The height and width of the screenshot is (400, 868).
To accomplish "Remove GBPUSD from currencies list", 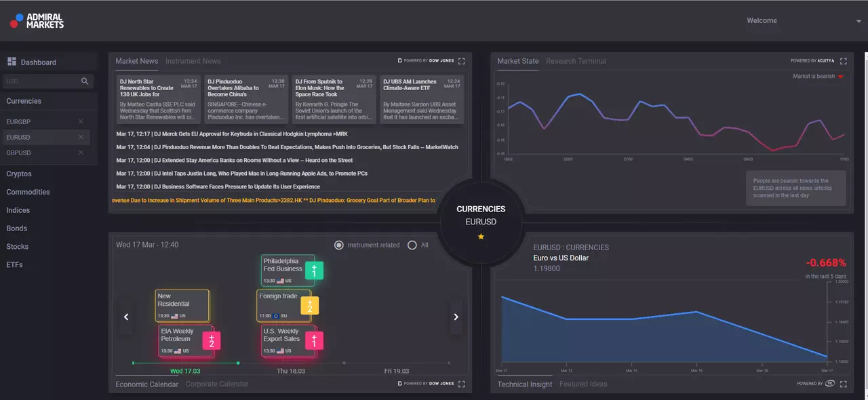I will [81, 153].
